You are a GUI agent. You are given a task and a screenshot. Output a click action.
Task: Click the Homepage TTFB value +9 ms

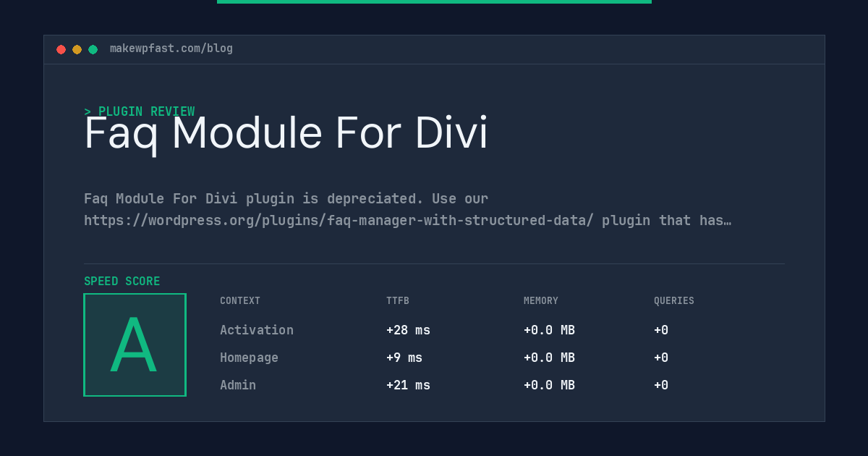pyautogui.click(x=404, y=358)
